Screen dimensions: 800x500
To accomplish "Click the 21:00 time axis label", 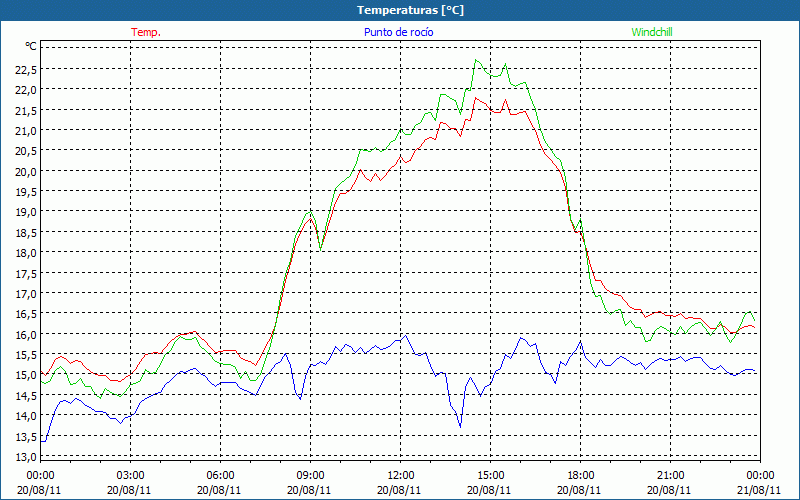I will pos(670,476).
